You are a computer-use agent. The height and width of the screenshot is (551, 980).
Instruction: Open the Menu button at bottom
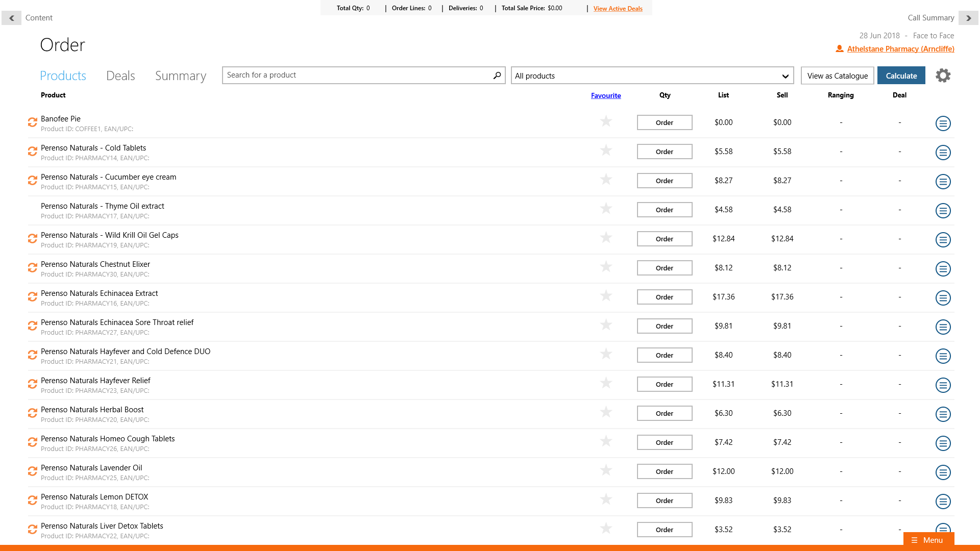click(x=928, y=540)
